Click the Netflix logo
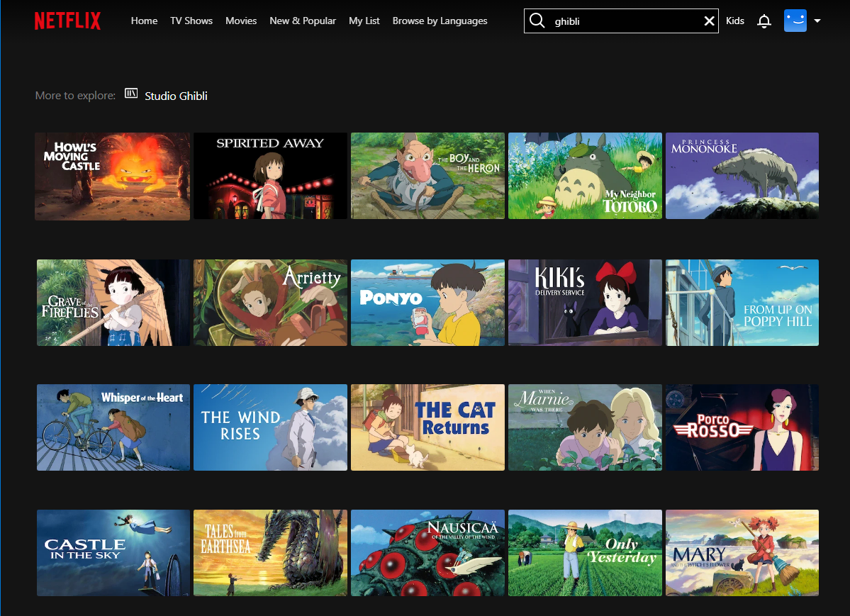850x616 pixels. click(x=68, y=21)
